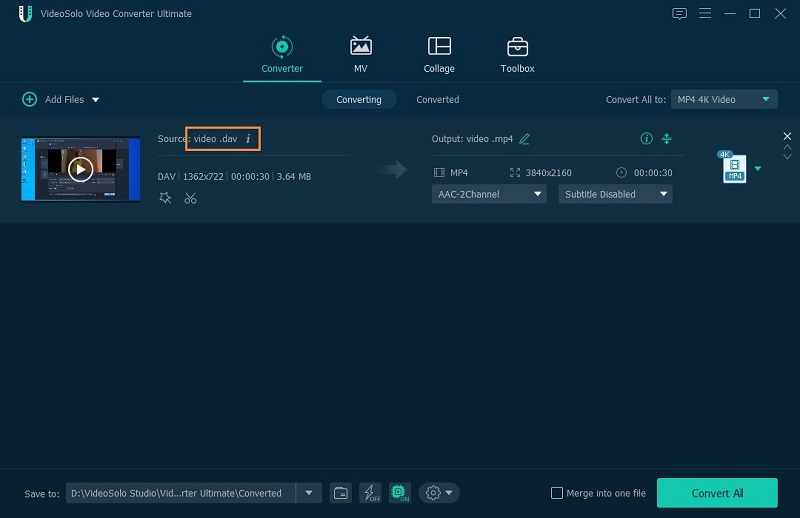Open the Collage tab
The image size is (800, 518).
click(439, 54)
